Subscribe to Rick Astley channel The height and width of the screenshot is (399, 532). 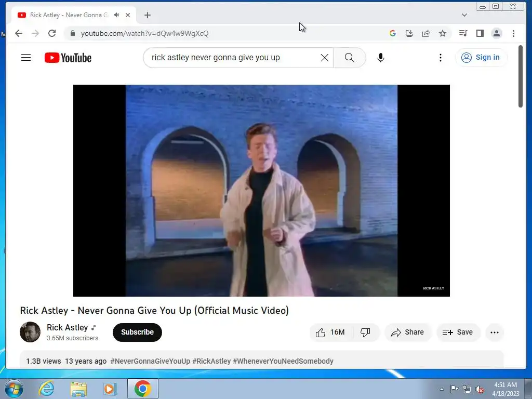click(x=137, y=332)
